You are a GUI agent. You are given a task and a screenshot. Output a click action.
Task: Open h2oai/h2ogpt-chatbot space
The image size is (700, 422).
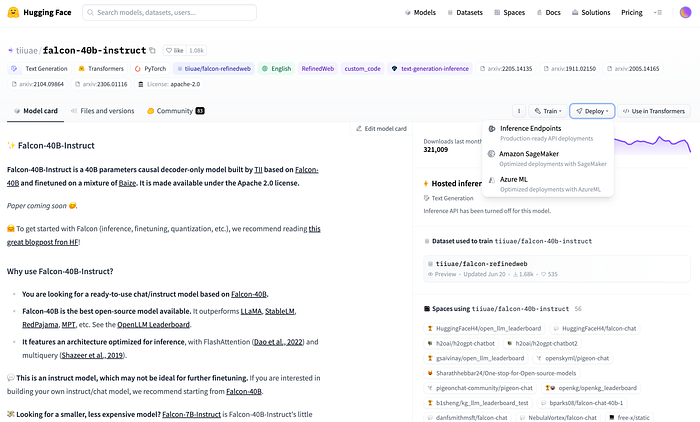point(461,343)
